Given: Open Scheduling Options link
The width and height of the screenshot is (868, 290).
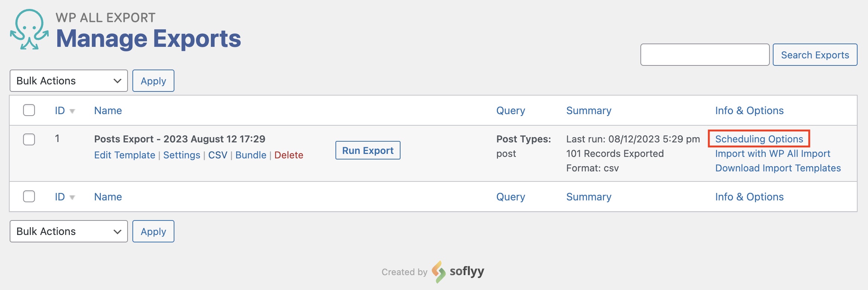Looking at the screenshot, I should (759, 139).
